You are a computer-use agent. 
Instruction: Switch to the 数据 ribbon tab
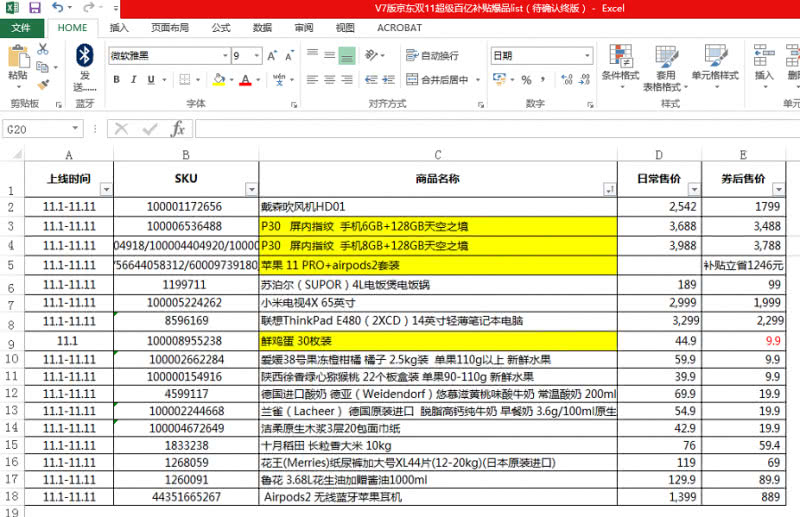(x=262, y=28)
